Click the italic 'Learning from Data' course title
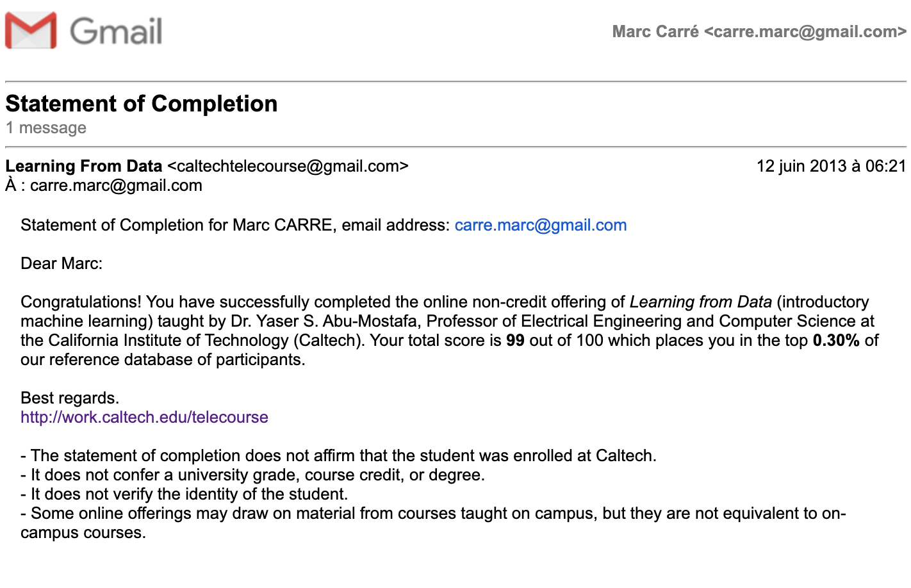The image size is (911, 588). point(701,302)
